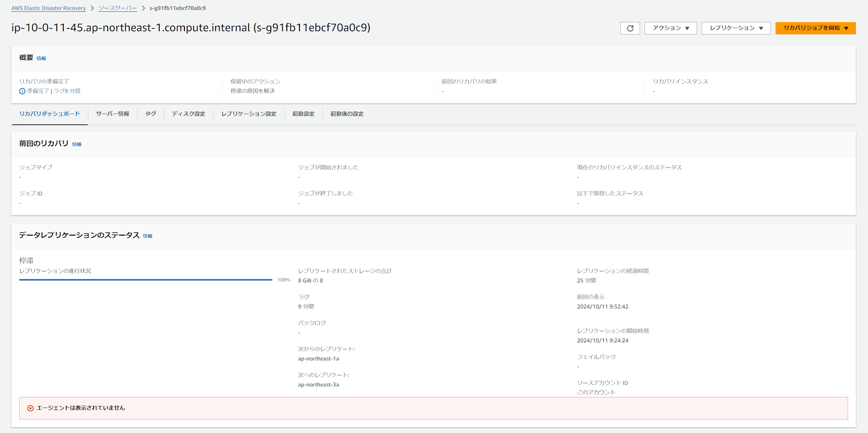Click the ap-northeast-3a value
868x433 pixels.
(x=319, y=385)
